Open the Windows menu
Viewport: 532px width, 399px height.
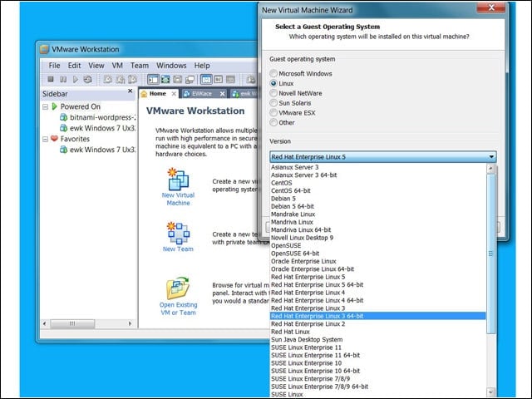click(171, 66)
